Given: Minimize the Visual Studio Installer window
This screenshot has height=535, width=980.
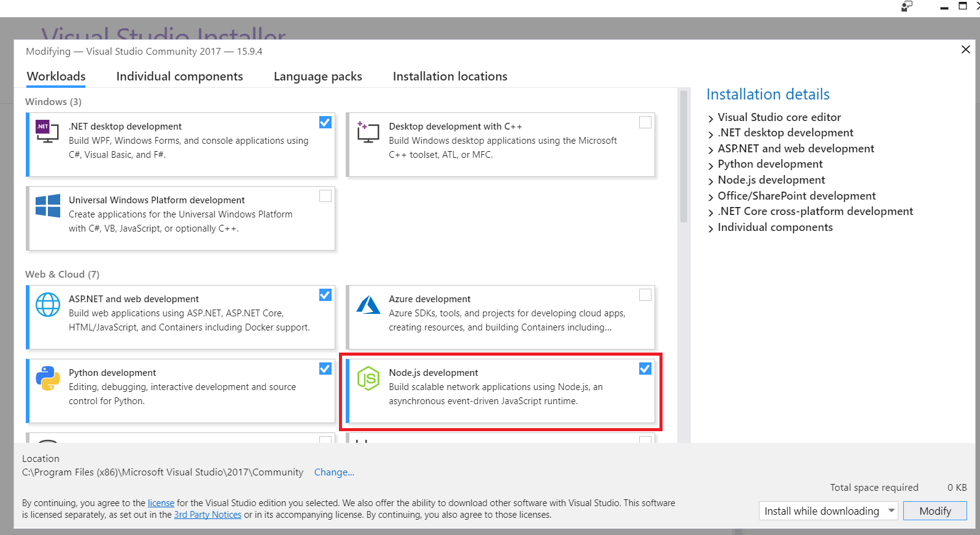Looking at the screenshot, I should (x=944, y=7).
